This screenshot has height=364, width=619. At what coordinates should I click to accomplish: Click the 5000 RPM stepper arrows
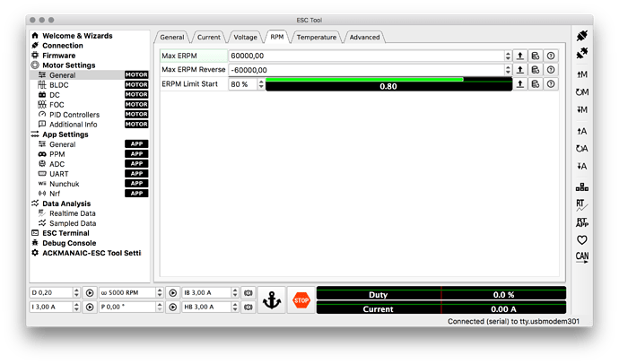(x=160, y=292)
